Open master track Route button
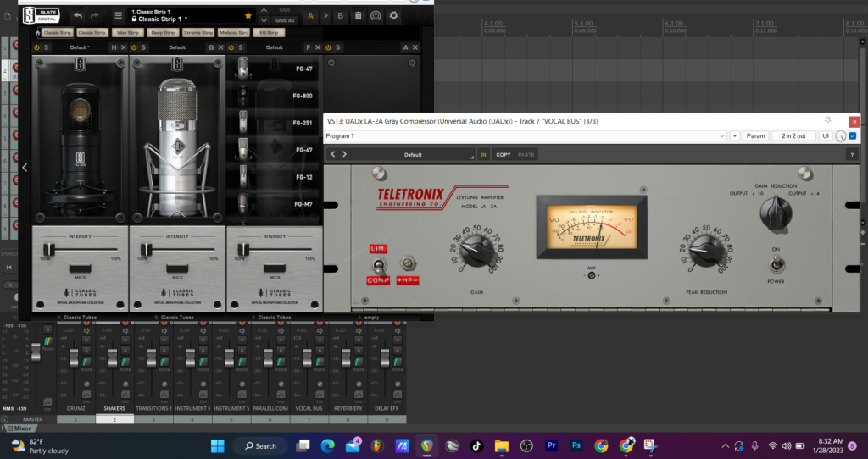The image size is (868, 459). point(48,342)
